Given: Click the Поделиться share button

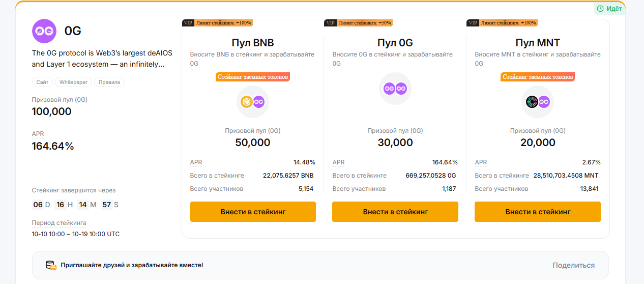Looking at the screenshot, I should click(x=573, y=265).
